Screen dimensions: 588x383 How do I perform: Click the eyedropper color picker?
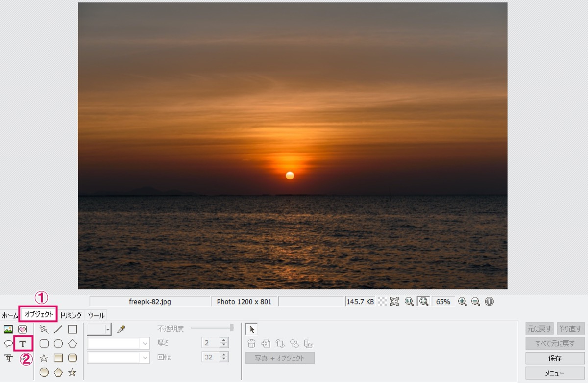point(120,330)
